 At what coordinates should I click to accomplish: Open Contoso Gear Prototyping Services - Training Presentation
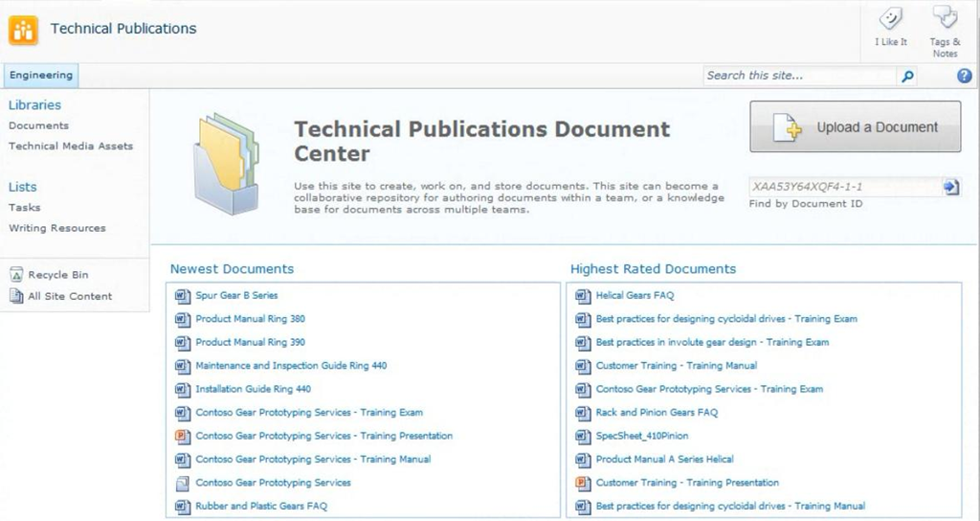(x=324, y=436)
